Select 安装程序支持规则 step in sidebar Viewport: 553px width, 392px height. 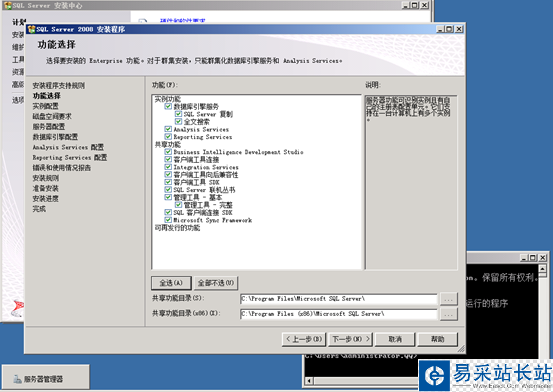coord(59,85)
